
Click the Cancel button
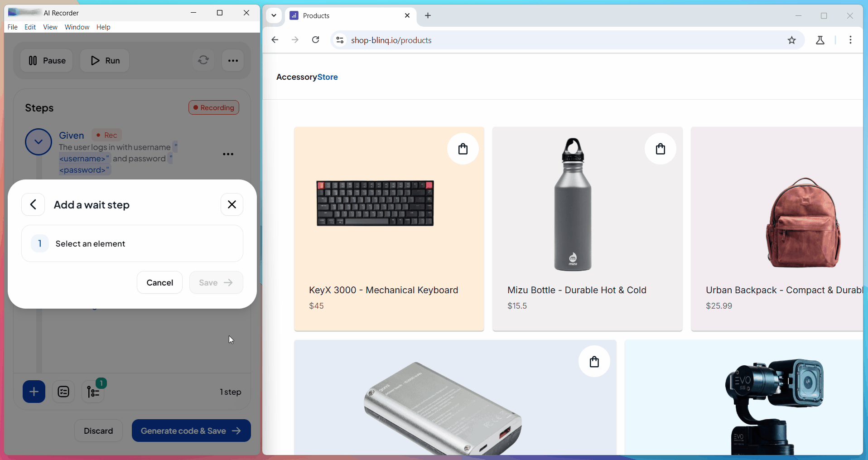(159, 282)
